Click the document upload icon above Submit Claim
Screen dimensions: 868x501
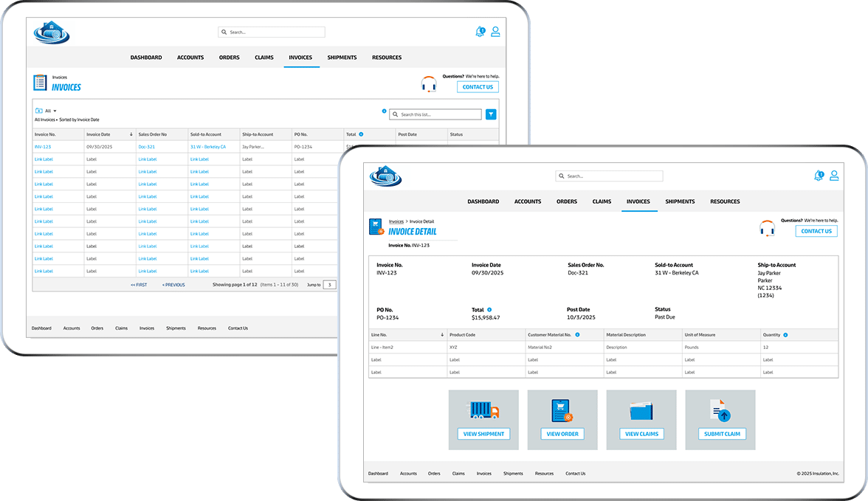click(x=720, y=410)
